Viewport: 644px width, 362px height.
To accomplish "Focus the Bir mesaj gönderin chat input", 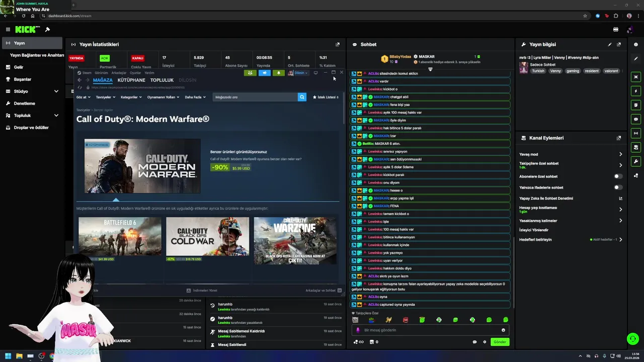I will coord(430,330).
